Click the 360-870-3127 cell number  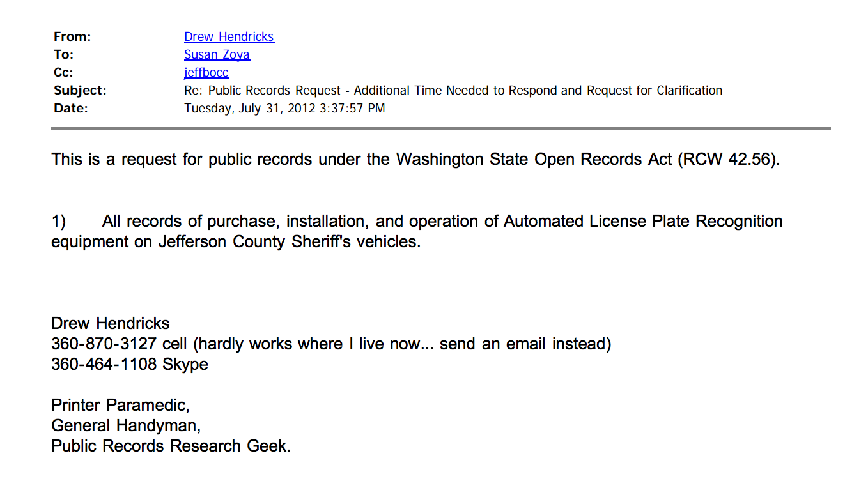tap(104, 344)
